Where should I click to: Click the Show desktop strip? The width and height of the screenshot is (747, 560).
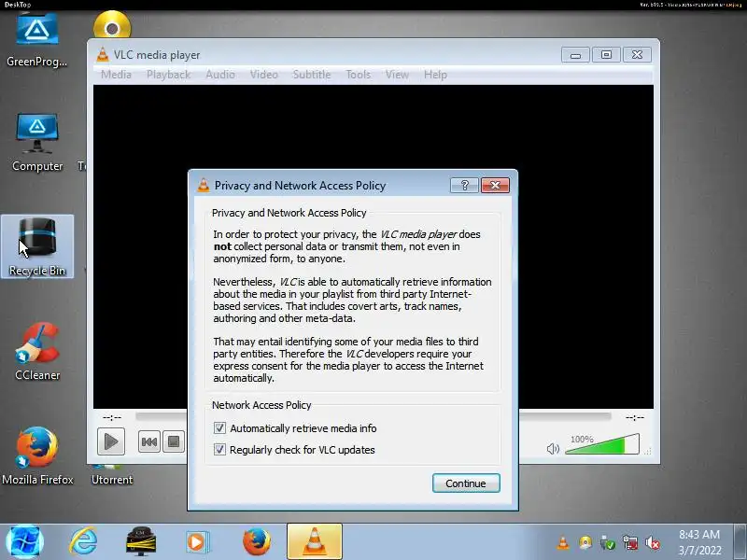pos(740,542)
